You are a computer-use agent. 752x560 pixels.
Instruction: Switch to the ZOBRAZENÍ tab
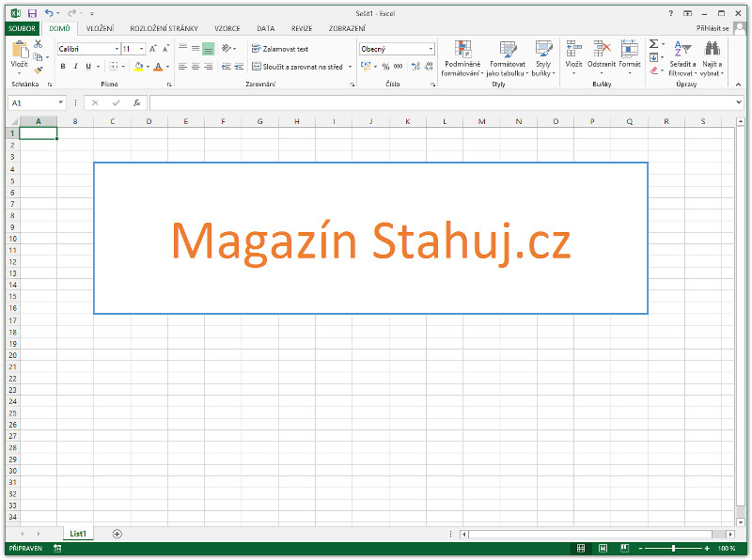point(347,28)
